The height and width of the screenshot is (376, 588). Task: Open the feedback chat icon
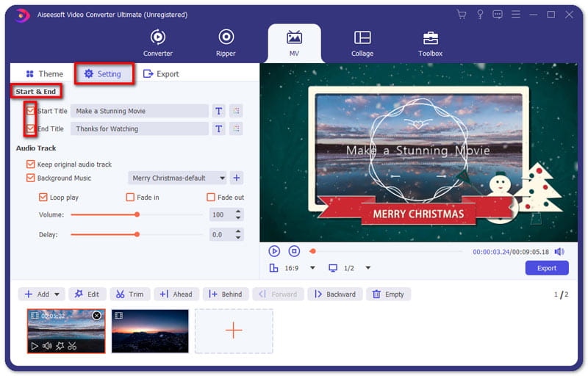coord(498,15)
